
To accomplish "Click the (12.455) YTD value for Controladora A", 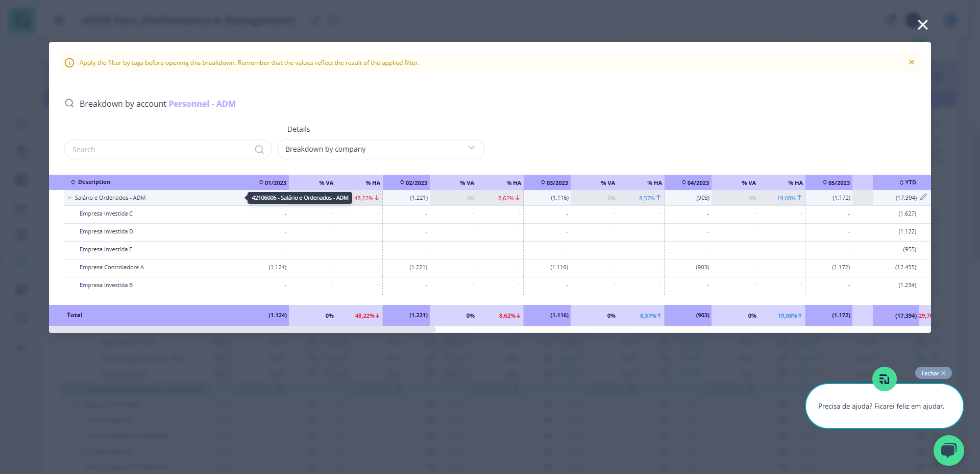I will (905, 267).
